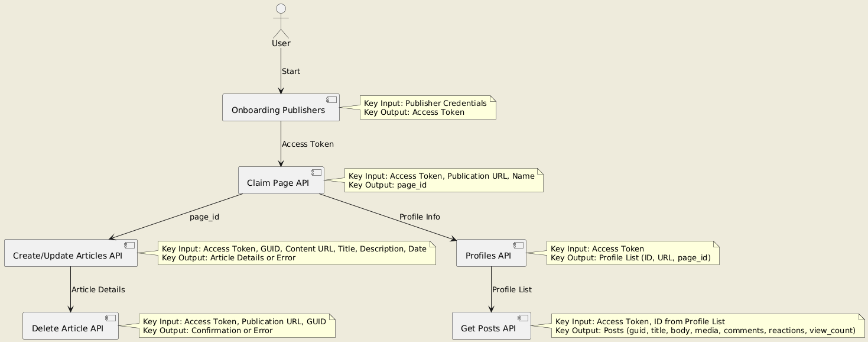
Task: Select the note 'Key Output: Confirmation or Error'
Action: point(237,326)
